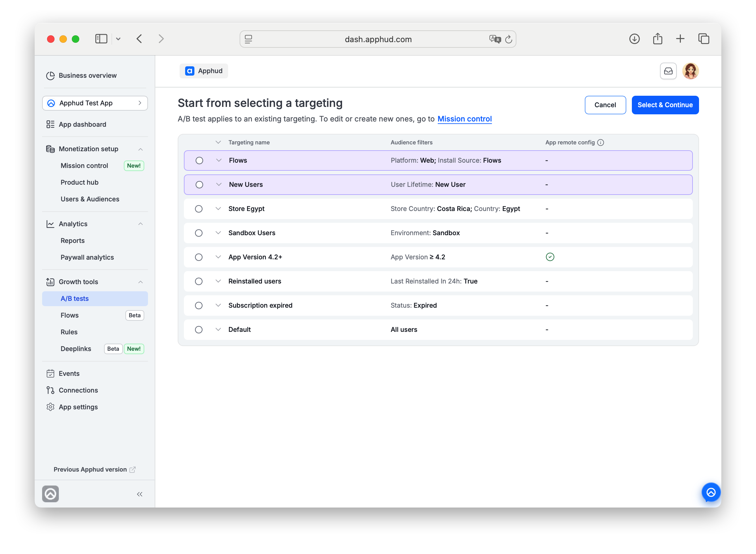Select the Reinstalled users radio button
Image resolution: width=756 pixels, height=554 pixels.
199,281
